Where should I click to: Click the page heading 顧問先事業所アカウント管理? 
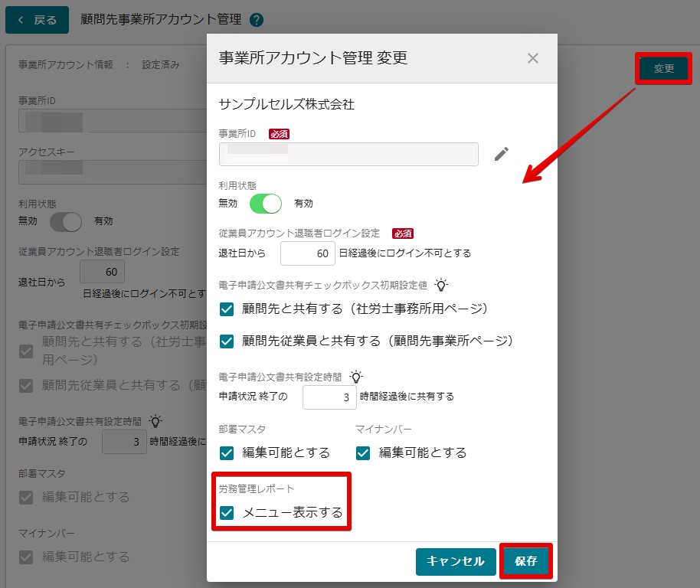point(161,20)
